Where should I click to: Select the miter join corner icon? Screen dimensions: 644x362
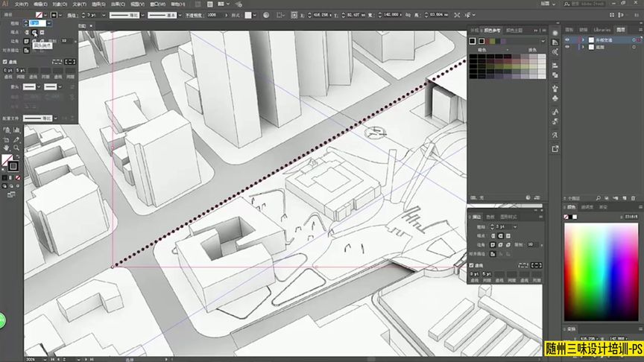point(26,41)
